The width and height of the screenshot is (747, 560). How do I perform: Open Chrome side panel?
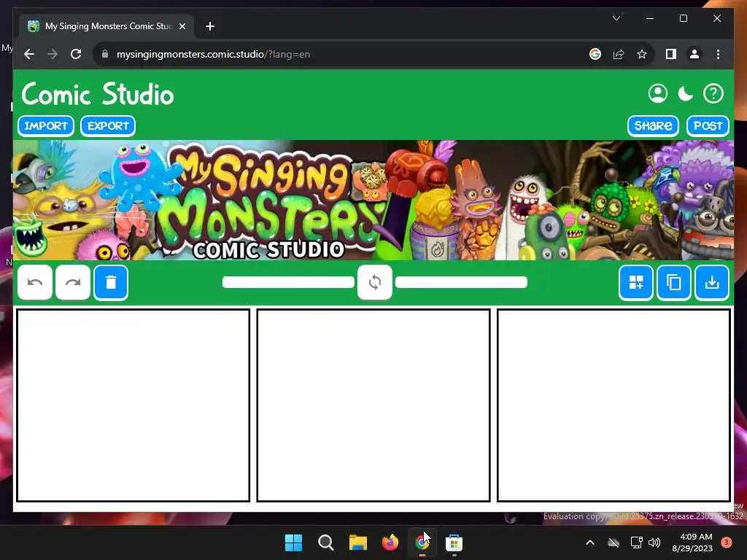pos(671,54)
